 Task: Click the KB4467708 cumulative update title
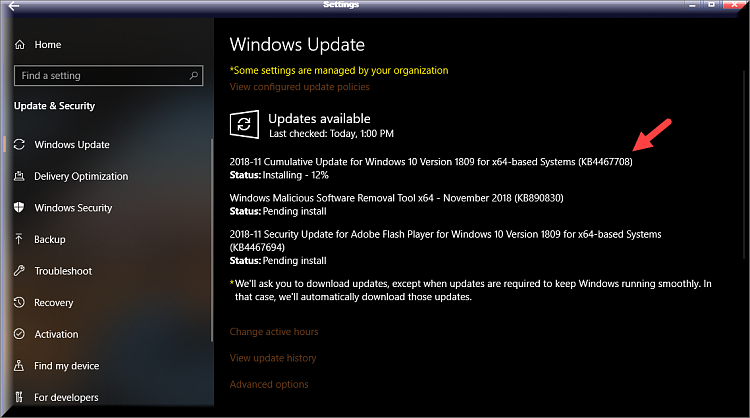[431, 162]
